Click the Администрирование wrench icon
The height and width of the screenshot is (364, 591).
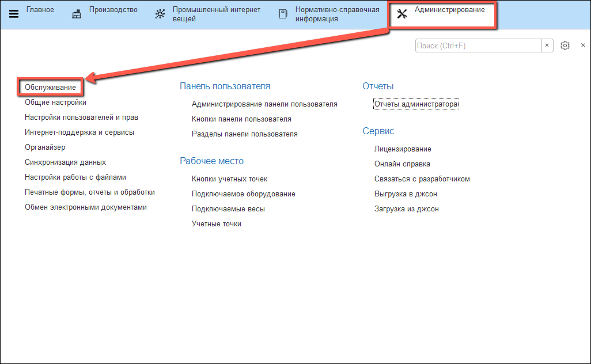point(402,14)
